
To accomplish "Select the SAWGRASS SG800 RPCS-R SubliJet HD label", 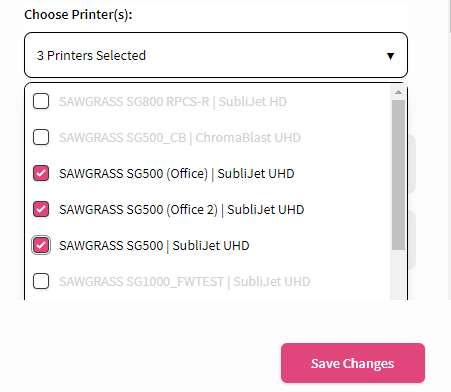I will (173, 101).
